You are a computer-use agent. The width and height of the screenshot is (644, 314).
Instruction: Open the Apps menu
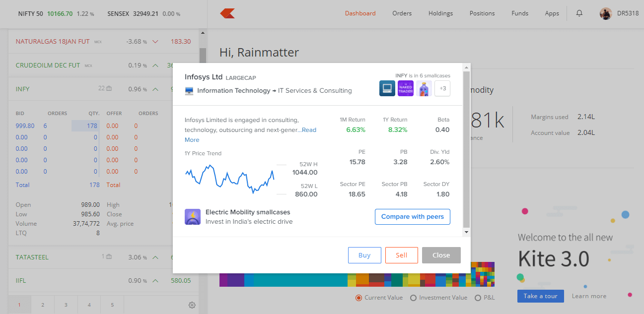(x=552, y=13)
